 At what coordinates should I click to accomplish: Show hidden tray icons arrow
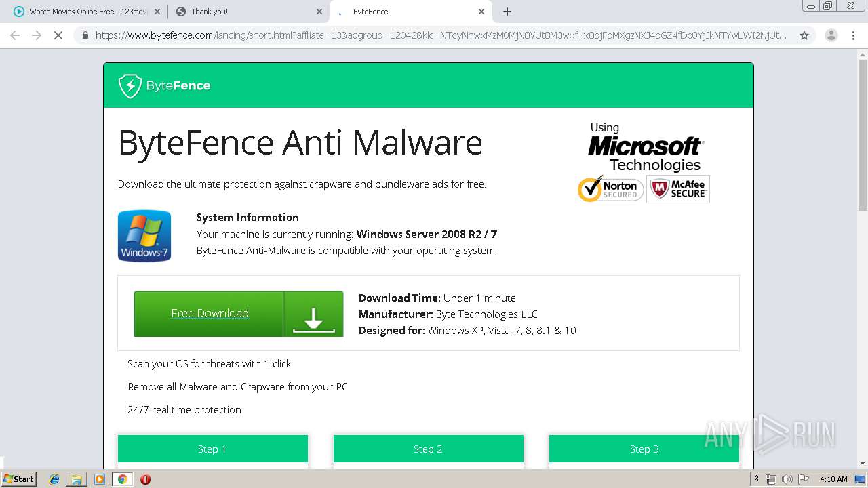click(757, 479)
